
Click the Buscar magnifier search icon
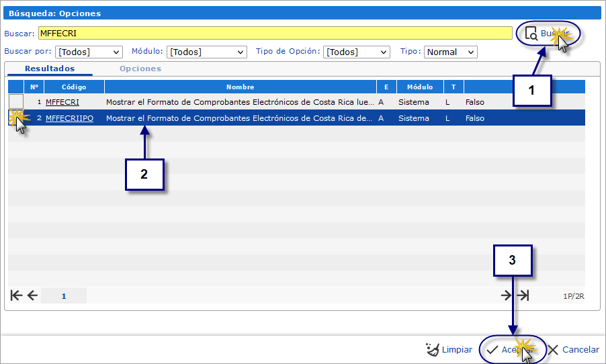pos(531,34)
